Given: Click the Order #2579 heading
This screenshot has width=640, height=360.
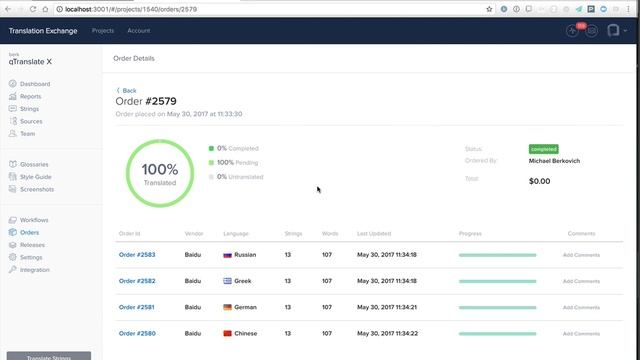Looking at the screenshot, I should click(x=146, y=101).
